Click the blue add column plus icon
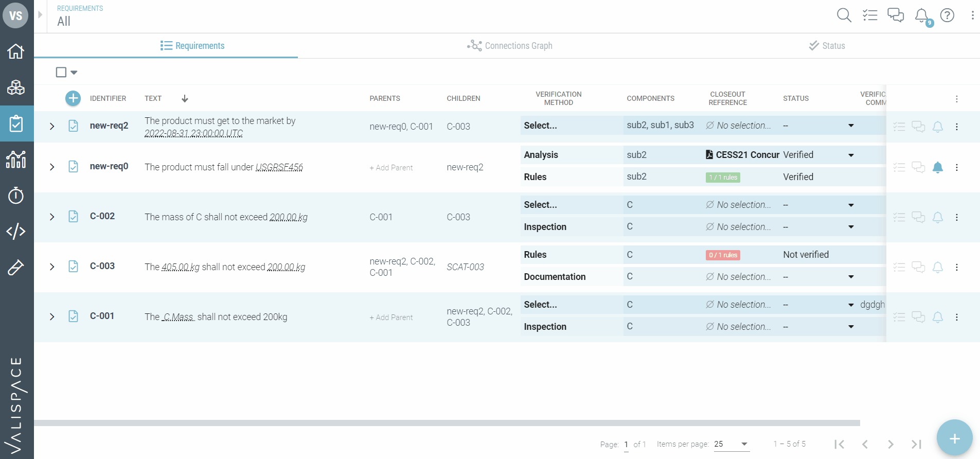This screenshot has width=980, height=459. [x=73, y=98]
